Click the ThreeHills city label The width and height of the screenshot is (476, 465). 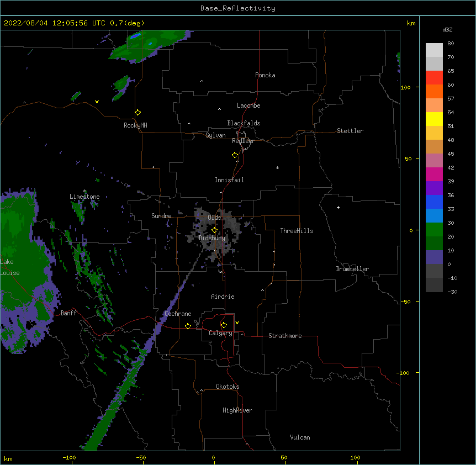[x=297, y=231]
